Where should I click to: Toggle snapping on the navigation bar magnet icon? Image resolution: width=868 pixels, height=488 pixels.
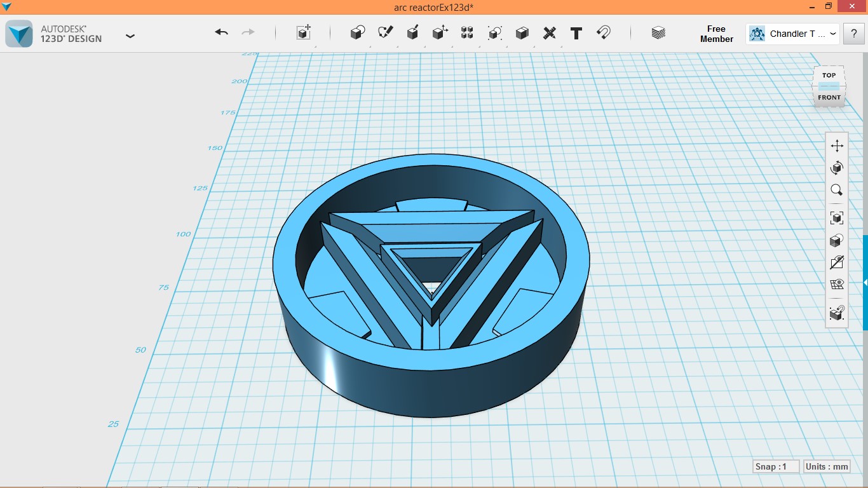(x=837, y=313)
